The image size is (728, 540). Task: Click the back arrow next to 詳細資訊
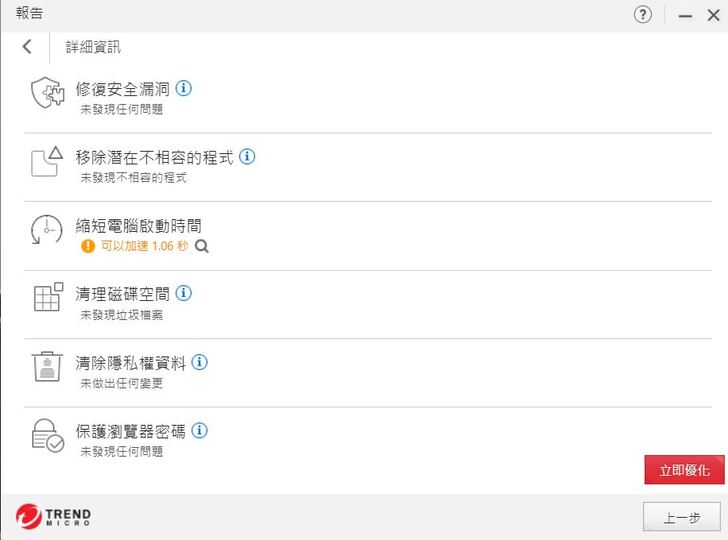point(27,47)
